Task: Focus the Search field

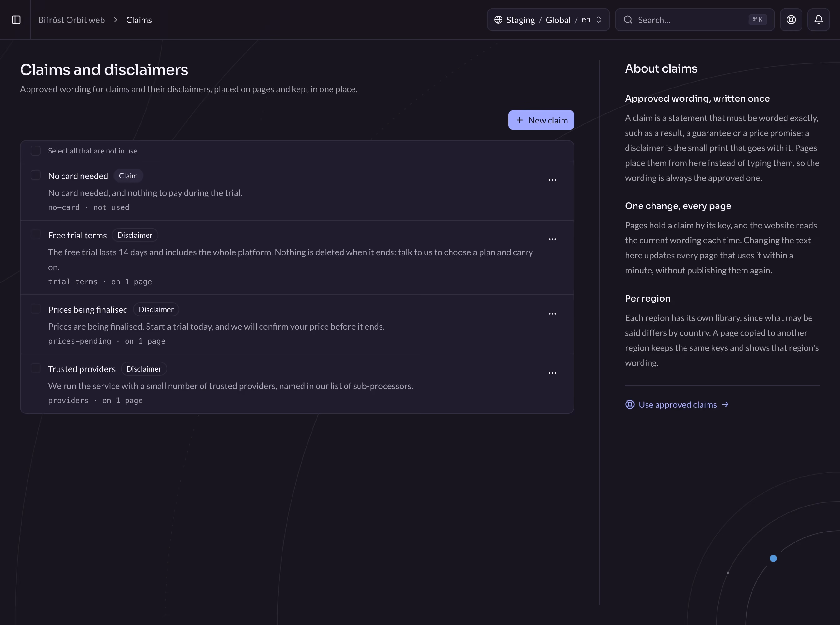Action: click(x=695, y=20)
